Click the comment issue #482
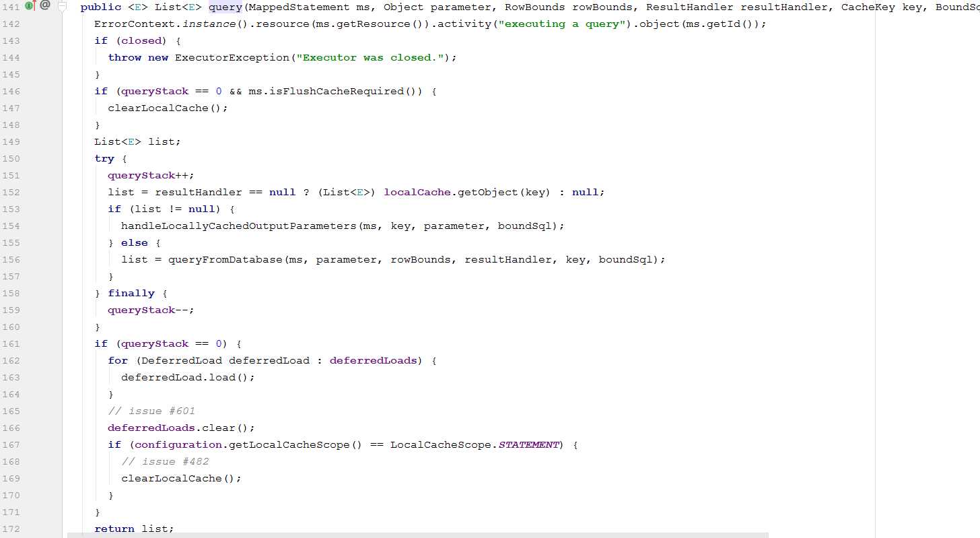980x538 pixels. (165, 462)
